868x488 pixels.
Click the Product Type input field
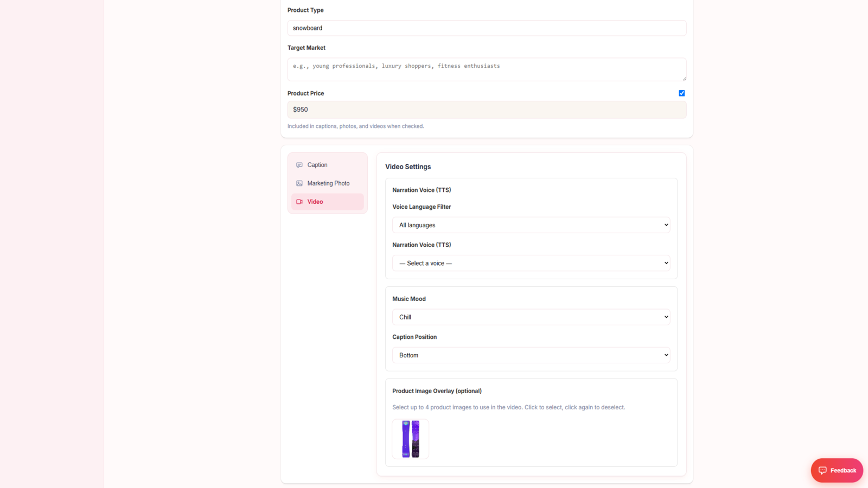(487, 28)
